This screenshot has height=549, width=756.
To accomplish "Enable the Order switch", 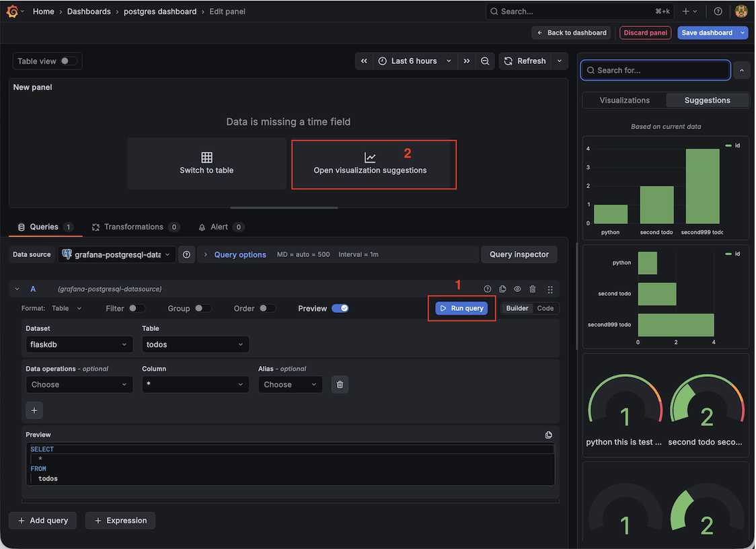I will 267,308.
